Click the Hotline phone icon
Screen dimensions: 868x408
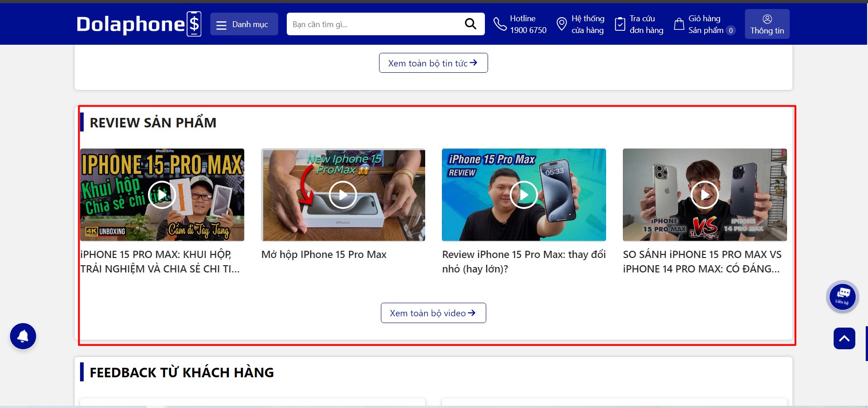(x=500, y=24)
